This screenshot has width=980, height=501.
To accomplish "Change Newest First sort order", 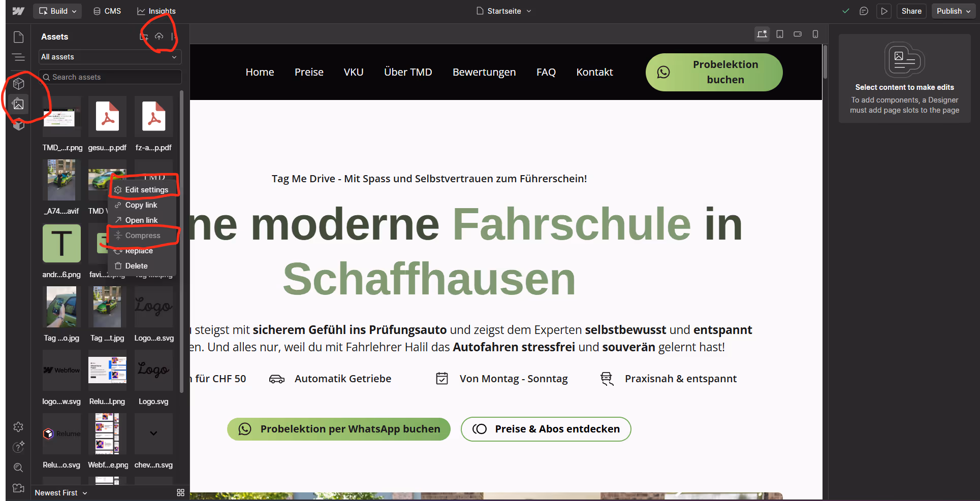I will [61, 493].
